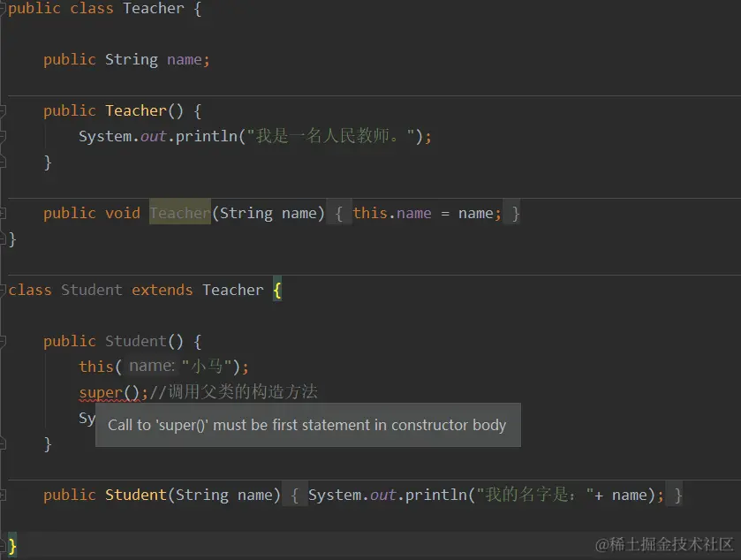The image size is (741, 560).
Task: Click the fold icon next to Student(String name) constructor
Action: click(x=4, y=495)
